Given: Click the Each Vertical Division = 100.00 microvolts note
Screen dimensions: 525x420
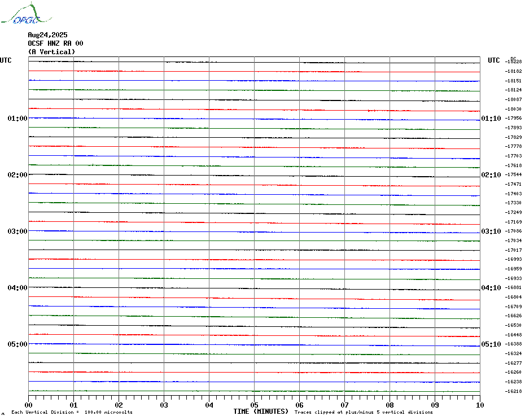Looking at the screenshot, I should (x=72, y=412).
